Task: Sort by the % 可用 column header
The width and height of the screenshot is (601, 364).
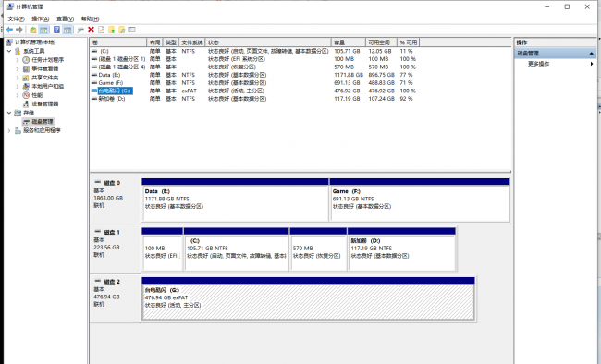Action: click(408, 42)
